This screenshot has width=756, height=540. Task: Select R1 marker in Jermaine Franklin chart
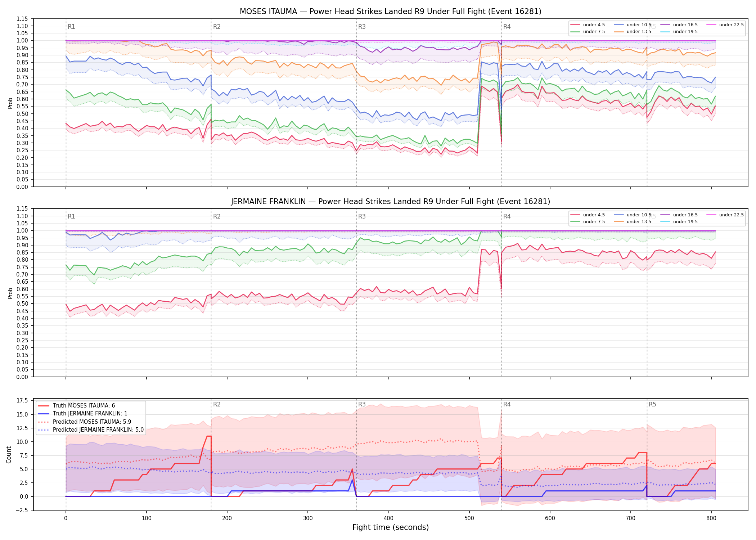tap(71, 216)
